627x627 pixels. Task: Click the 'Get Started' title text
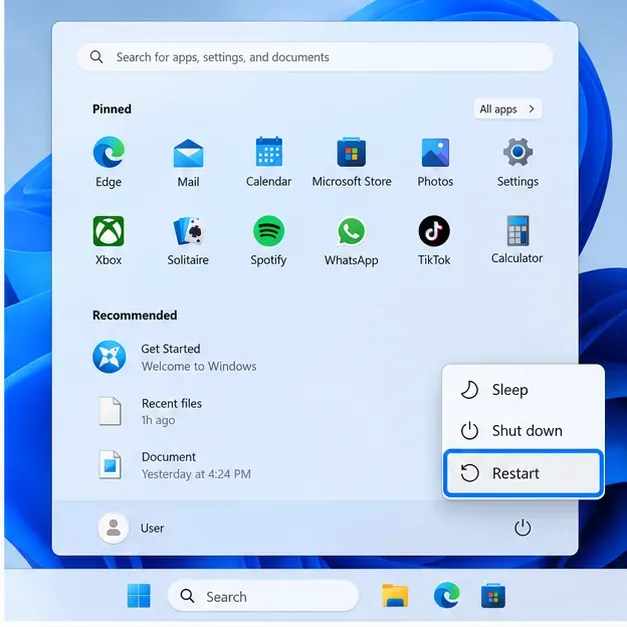coord(171,349)
